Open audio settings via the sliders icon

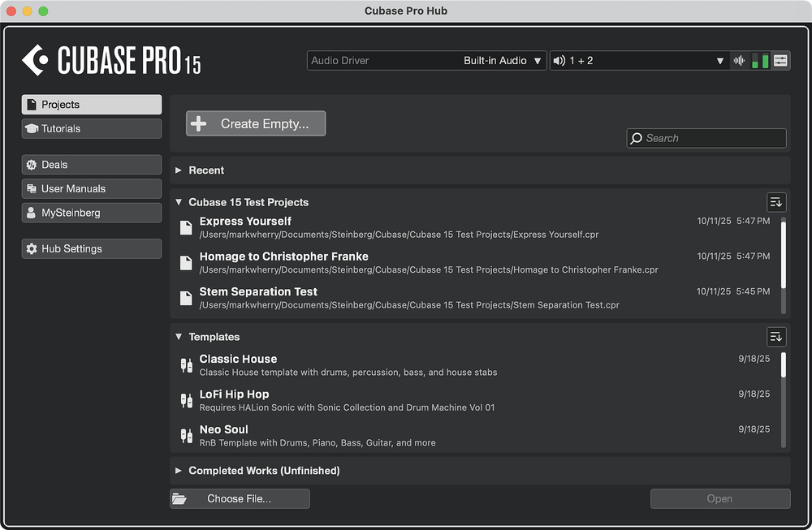click(x=780, y=61)
